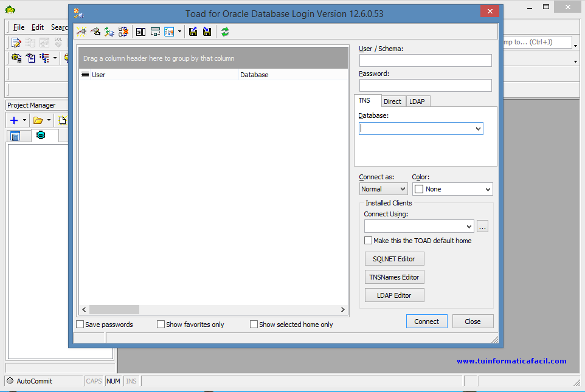
Task: Click the green refresh arrows icon
Action: (224, 32)
